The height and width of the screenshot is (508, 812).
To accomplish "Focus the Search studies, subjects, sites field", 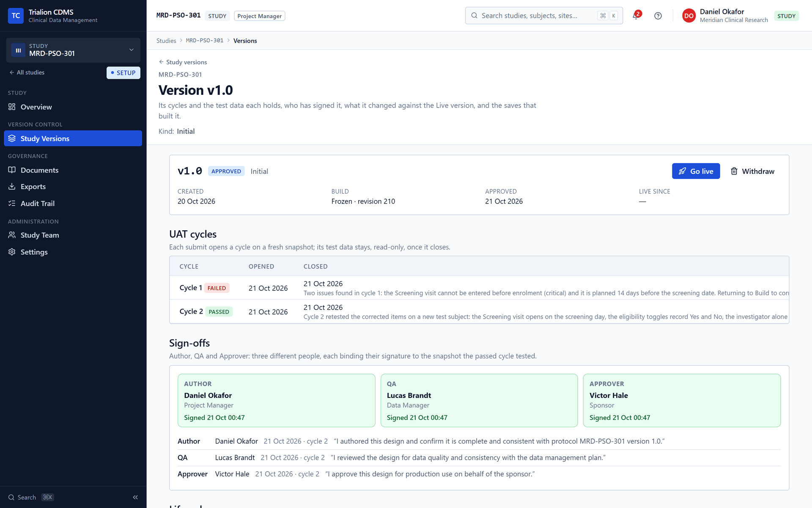I will click(x=544, y=16).
